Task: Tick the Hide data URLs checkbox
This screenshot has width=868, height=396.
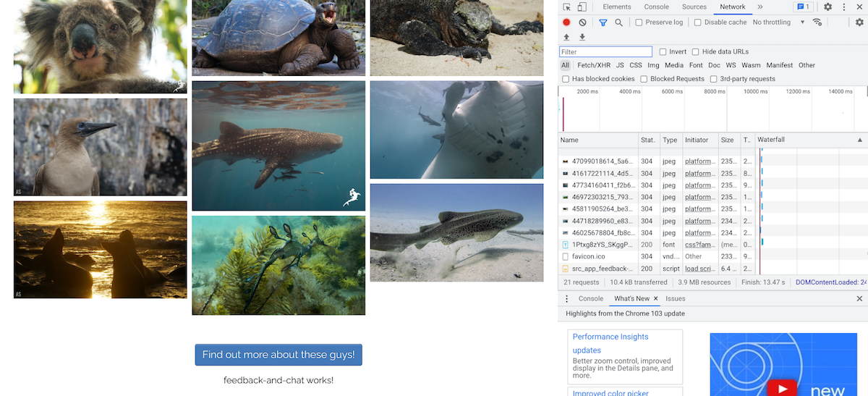Action: coord(696,52)
